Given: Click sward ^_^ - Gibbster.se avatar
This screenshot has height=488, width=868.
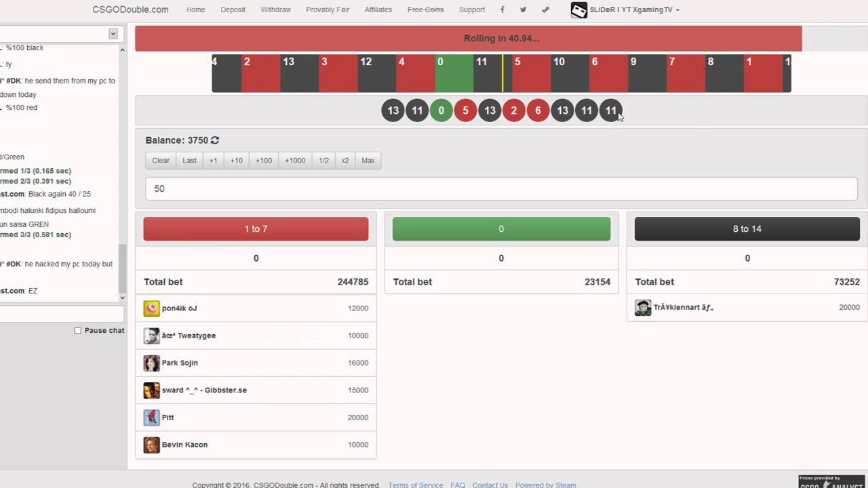Looking at the screenshot, I should click(x=151, y=390).
